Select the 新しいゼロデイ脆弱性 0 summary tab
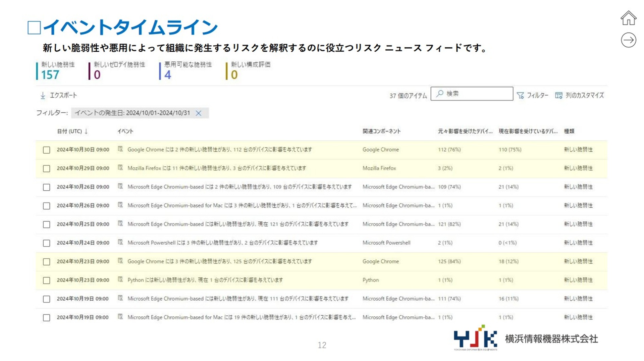 pos(117,71)
